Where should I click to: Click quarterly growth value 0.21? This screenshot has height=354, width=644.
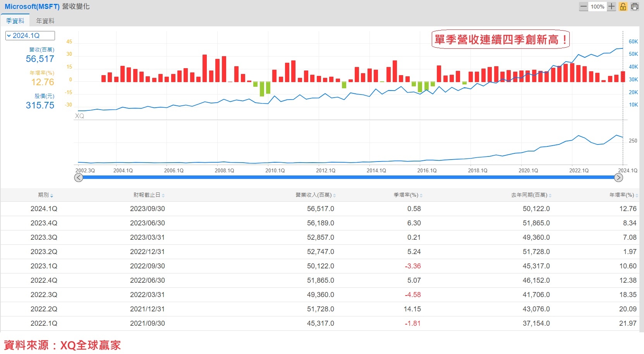414,237
